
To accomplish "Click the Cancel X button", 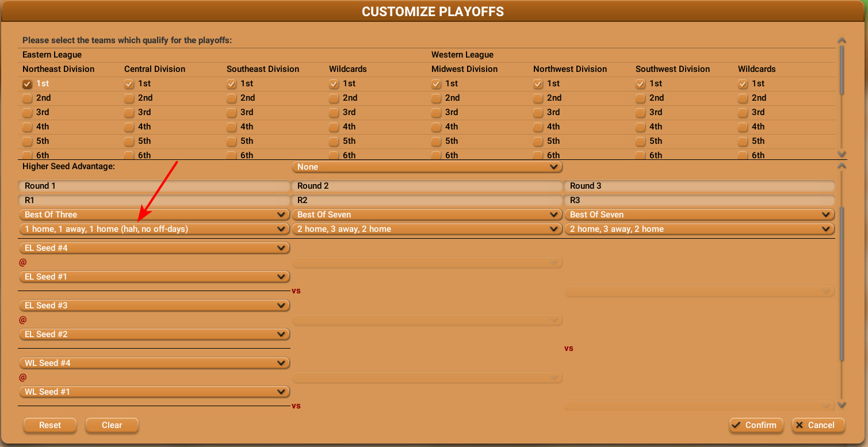I will click(x=818, y=425).
